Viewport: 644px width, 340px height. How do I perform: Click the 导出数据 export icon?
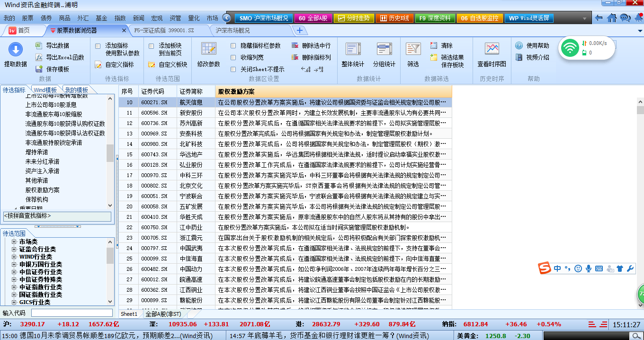(x=39, y=45)
